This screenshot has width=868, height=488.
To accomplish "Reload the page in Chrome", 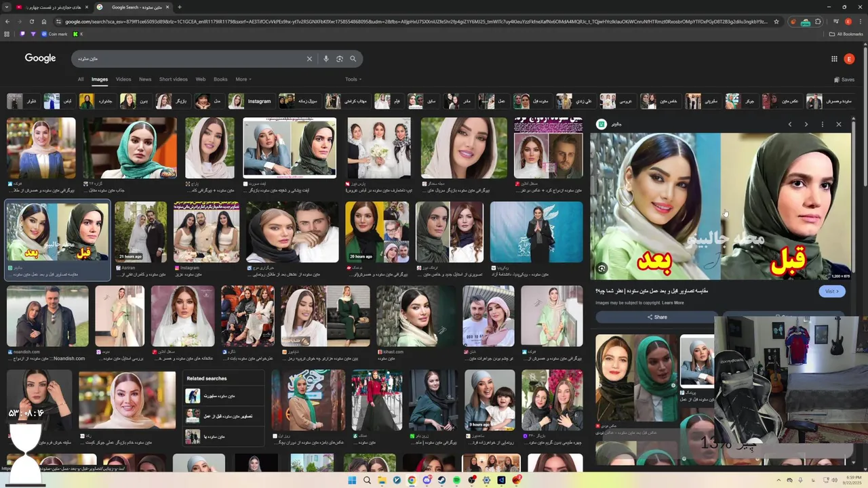I will 32,22.
